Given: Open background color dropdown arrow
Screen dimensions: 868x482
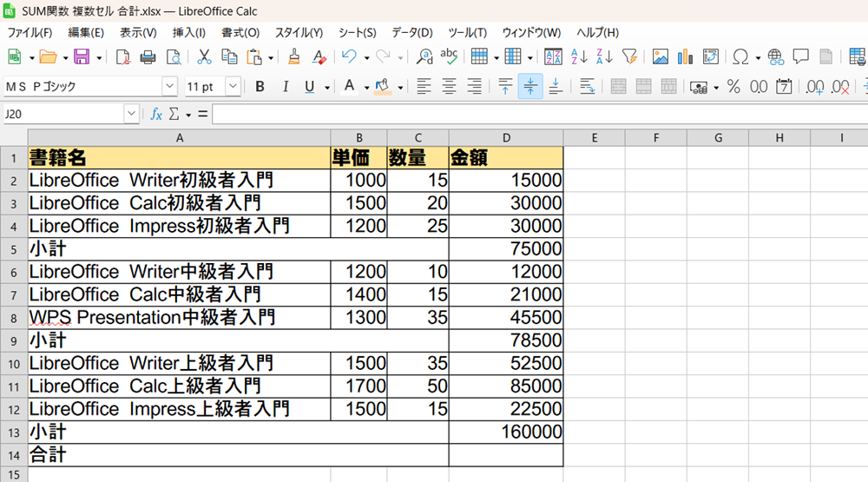Looking at the screenshot, I should [400, 88].
